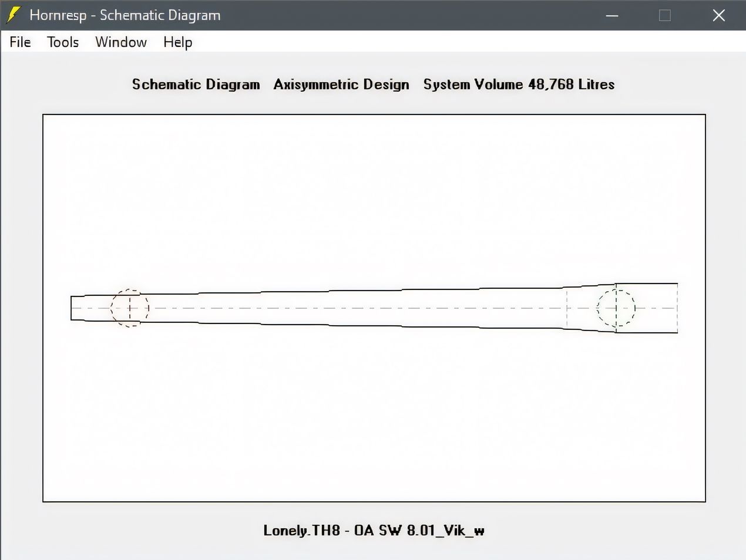
Task: Minimize the Hornresp Schematic Diagram window
Action: (612, 15)
